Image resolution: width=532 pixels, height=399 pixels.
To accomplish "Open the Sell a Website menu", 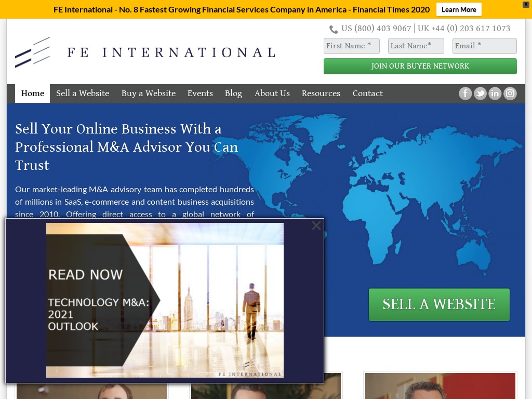I will [x=83, y=94].
